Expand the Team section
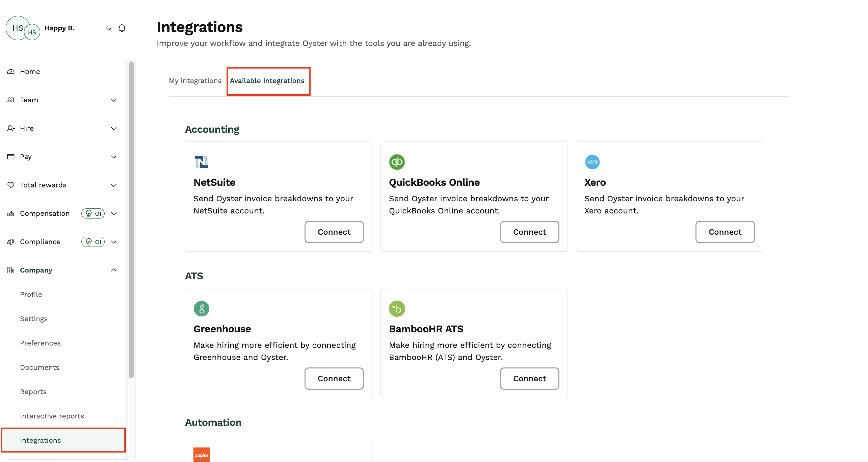Viewport: 868px width, 462px height. pos(114,100)
